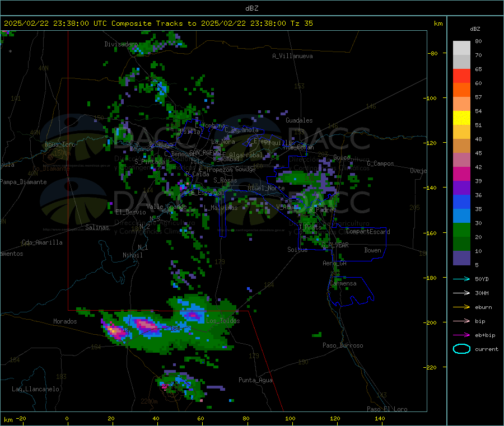This screenshot has width=504, height=426.
Task: Click the '100' tick on bottom axis
Action: pyautogui.click(x=290, y=418)
